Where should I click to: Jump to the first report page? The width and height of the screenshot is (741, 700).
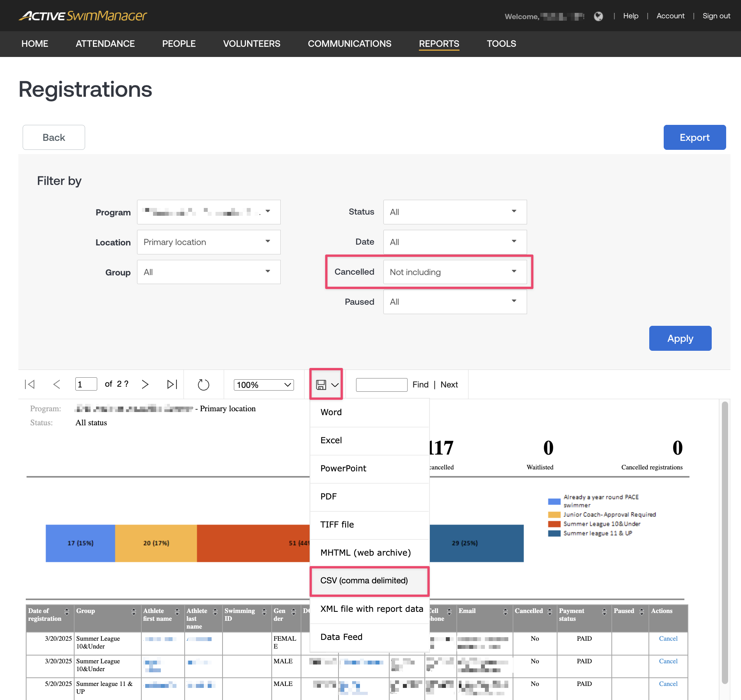(30, 384)
